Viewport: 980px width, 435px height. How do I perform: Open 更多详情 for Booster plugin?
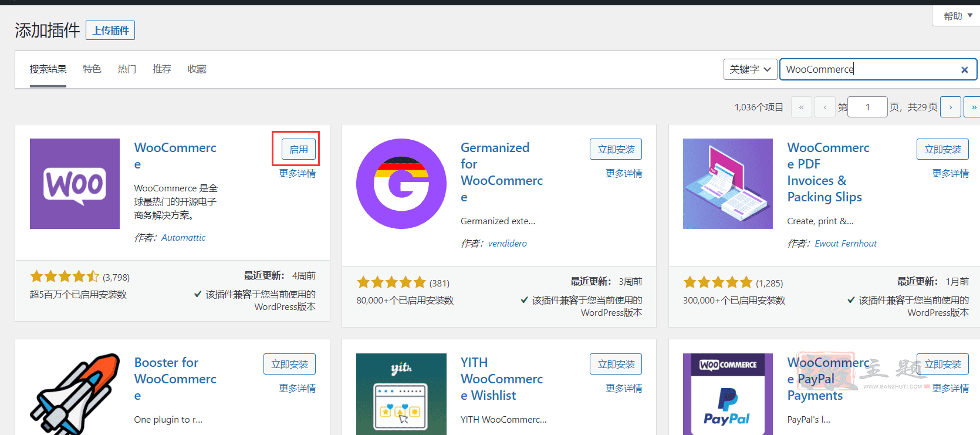point(298,389)
